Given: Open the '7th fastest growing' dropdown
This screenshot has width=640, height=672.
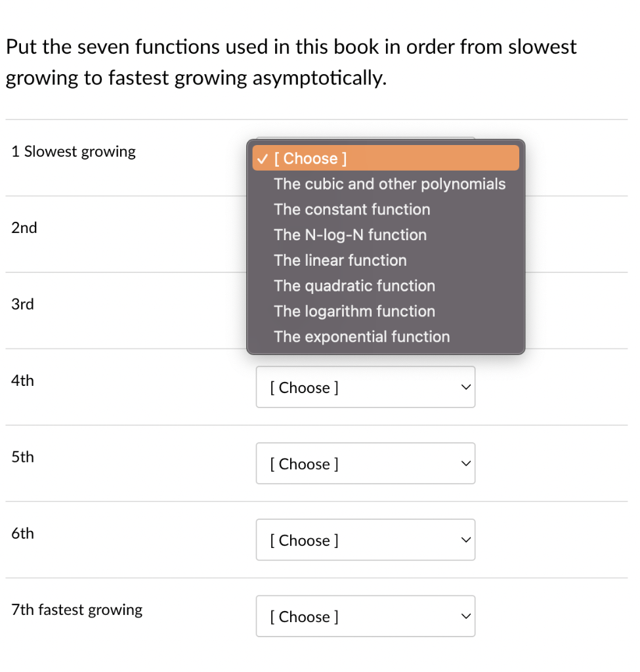Looking at the screenshot, I should click(365, 616).
